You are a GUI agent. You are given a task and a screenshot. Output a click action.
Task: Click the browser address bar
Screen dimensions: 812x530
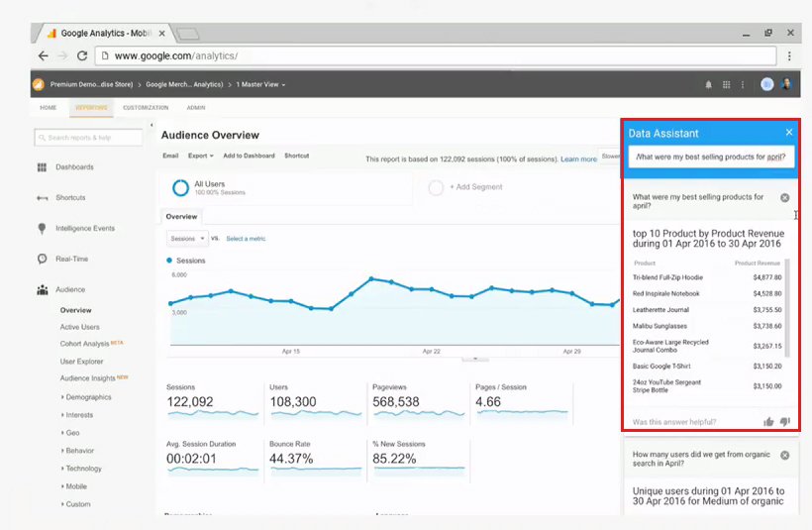[x=435, y=55]
